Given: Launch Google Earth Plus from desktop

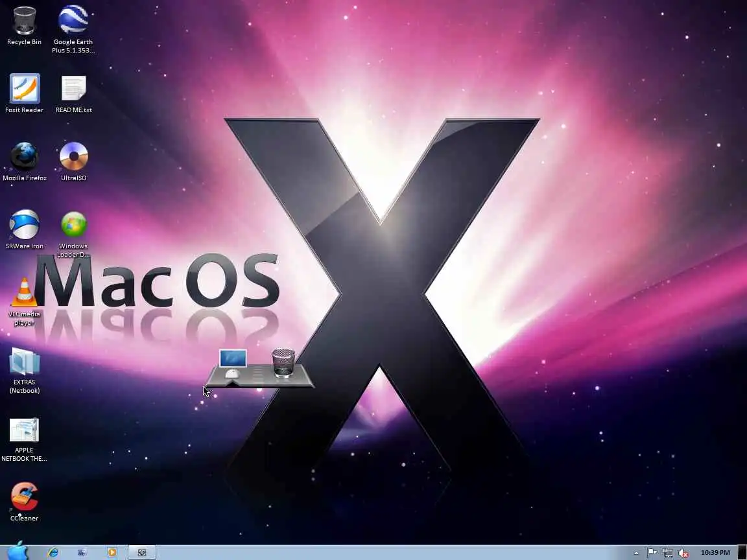Looking at the screenshot, I should point(73,29).
